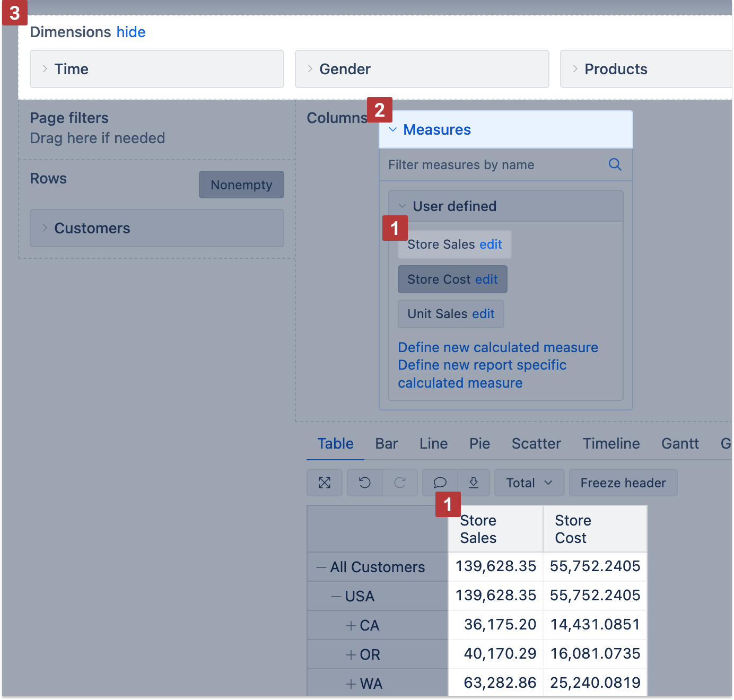
Task: Switch to the Bar chart tab
Action: pos(386,443)
